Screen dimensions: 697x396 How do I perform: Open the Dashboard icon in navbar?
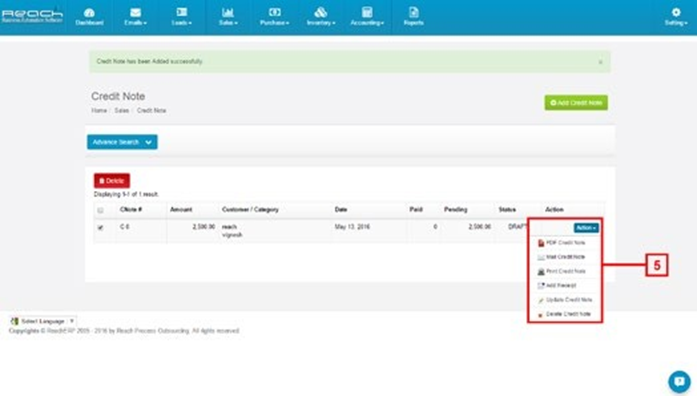[89, 17]
